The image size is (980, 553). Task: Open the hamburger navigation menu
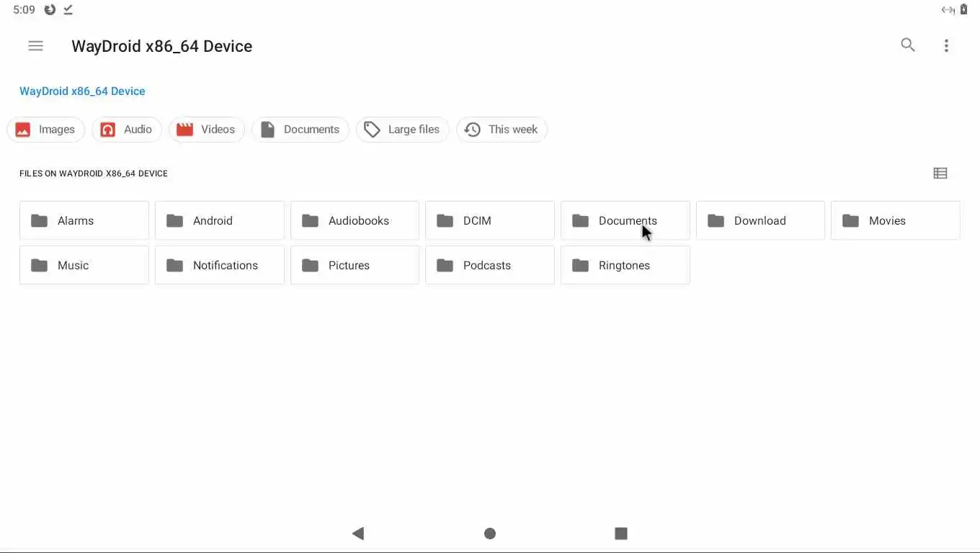click(35, 46)
